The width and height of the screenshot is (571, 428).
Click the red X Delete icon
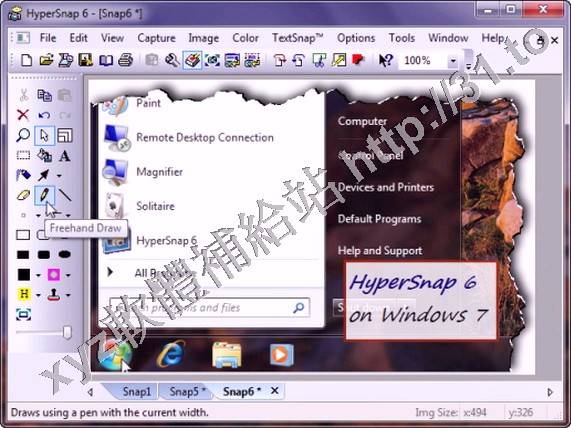23,115
